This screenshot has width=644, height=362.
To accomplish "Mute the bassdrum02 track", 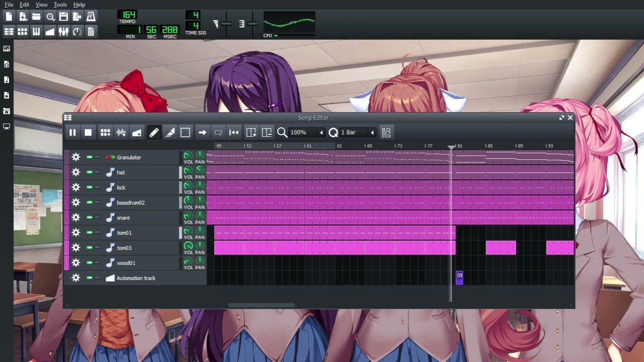I will point(90,203).
